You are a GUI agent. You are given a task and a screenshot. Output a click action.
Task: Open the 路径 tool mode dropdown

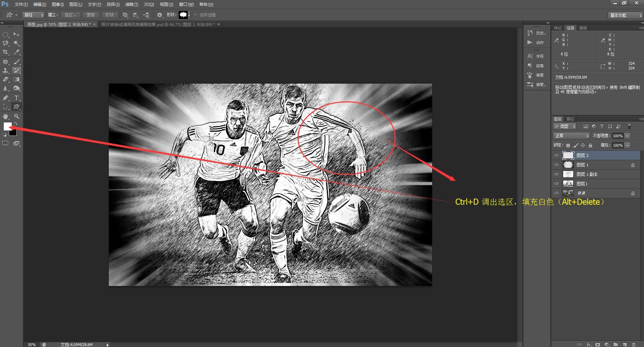(33, 15)
